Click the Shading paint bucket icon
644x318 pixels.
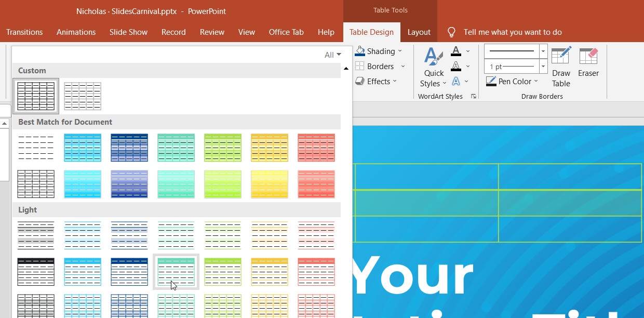[x=360, y=51]
